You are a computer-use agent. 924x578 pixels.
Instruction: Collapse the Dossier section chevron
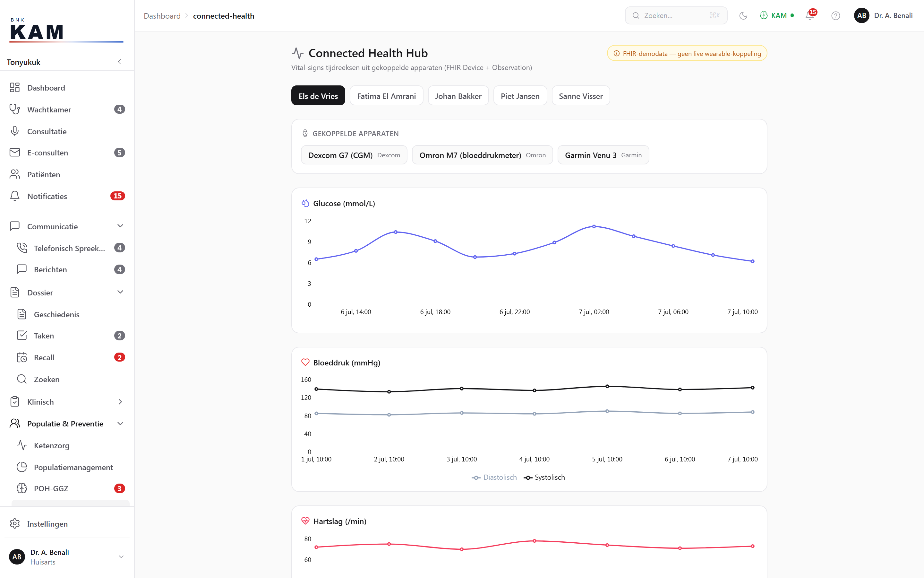pos(120,292)
